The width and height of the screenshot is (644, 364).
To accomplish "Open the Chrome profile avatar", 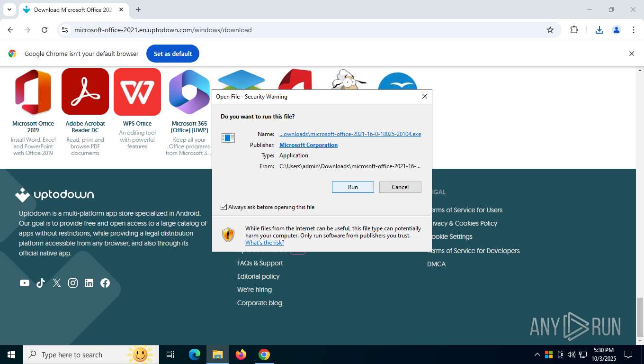I will coord(617,30).
